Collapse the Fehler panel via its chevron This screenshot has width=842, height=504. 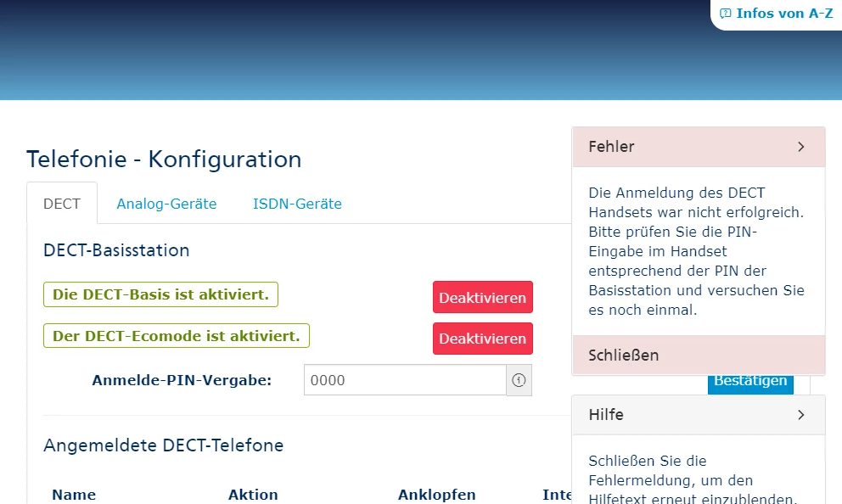tap(800, 147)
